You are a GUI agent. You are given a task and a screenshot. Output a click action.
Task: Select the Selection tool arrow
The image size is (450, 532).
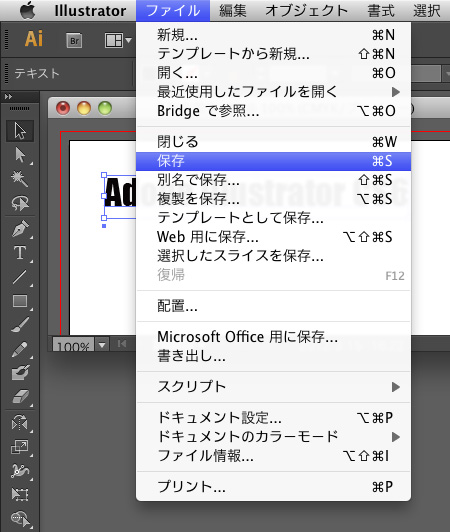click(x=20, y=131)
